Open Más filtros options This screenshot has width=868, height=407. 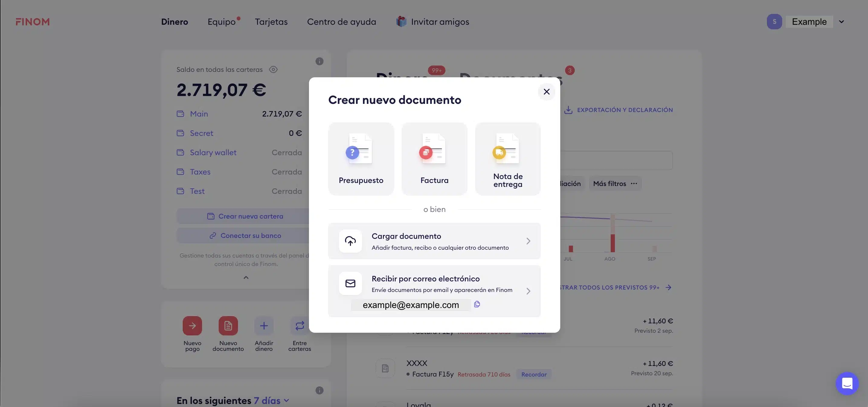pyautogui.click(x=615, y=184)
